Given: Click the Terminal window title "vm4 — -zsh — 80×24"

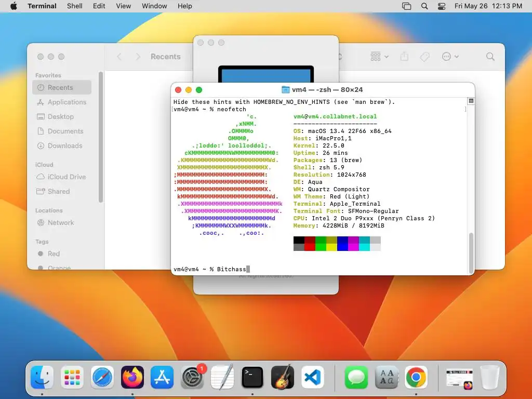Looking at the screenshot, I should click(327, 90).
